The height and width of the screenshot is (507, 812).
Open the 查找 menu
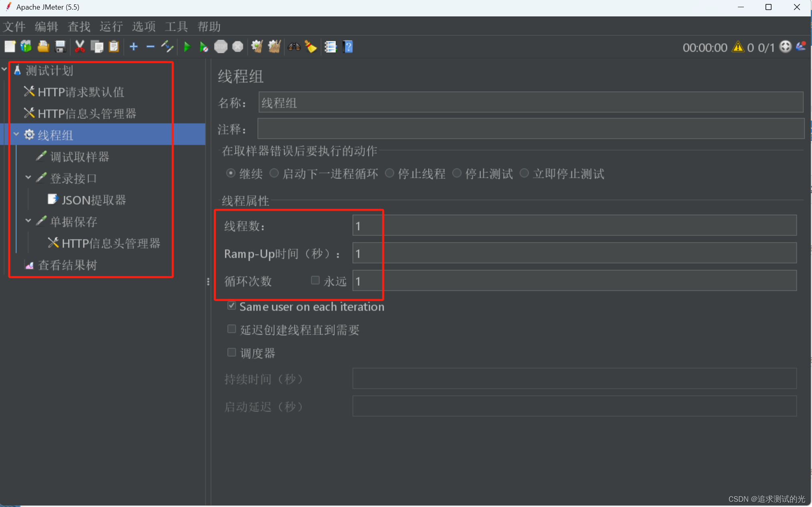tap(79, 26)
